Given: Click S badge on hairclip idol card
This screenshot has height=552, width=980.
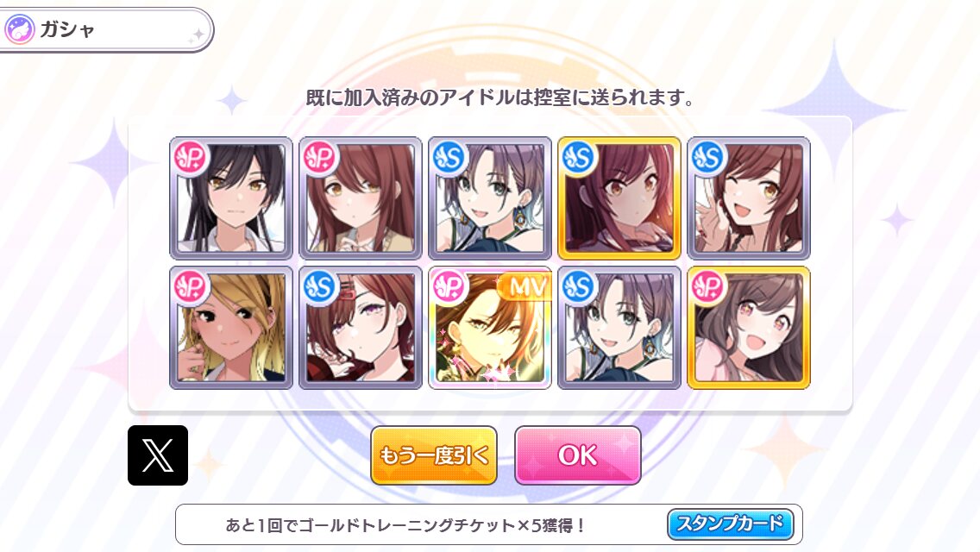Looking at the screenshot, I should click(319, 285).
